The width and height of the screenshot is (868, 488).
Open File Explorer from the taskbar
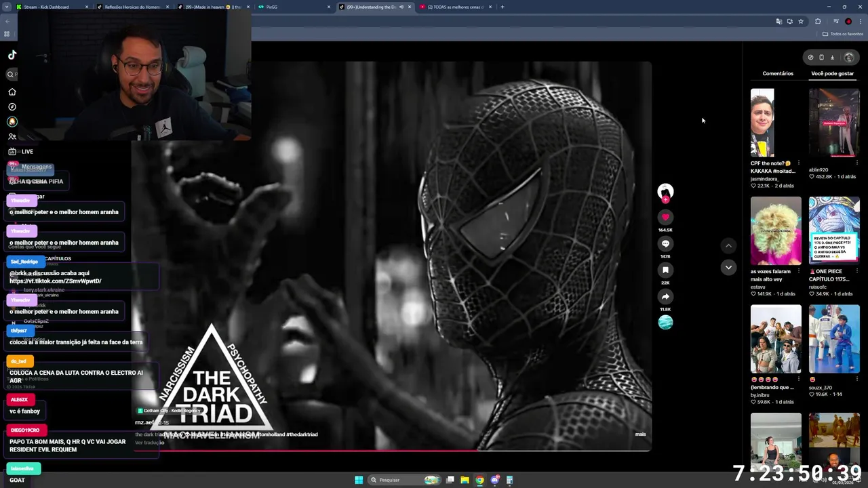465,480
